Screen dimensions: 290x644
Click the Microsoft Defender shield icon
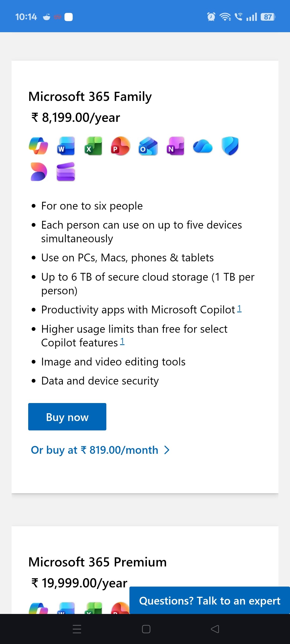click(x=230, y=146)
